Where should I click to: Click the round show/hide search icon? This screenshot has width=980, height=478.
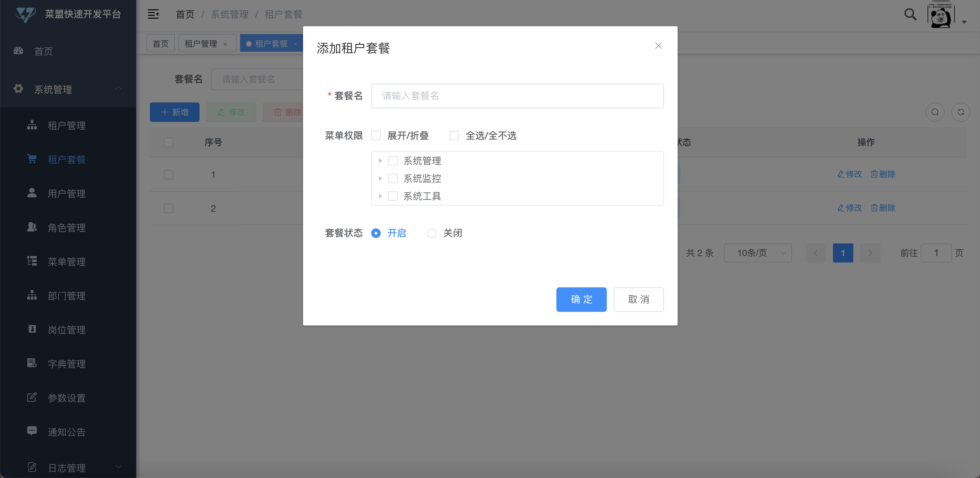[935, 112]
